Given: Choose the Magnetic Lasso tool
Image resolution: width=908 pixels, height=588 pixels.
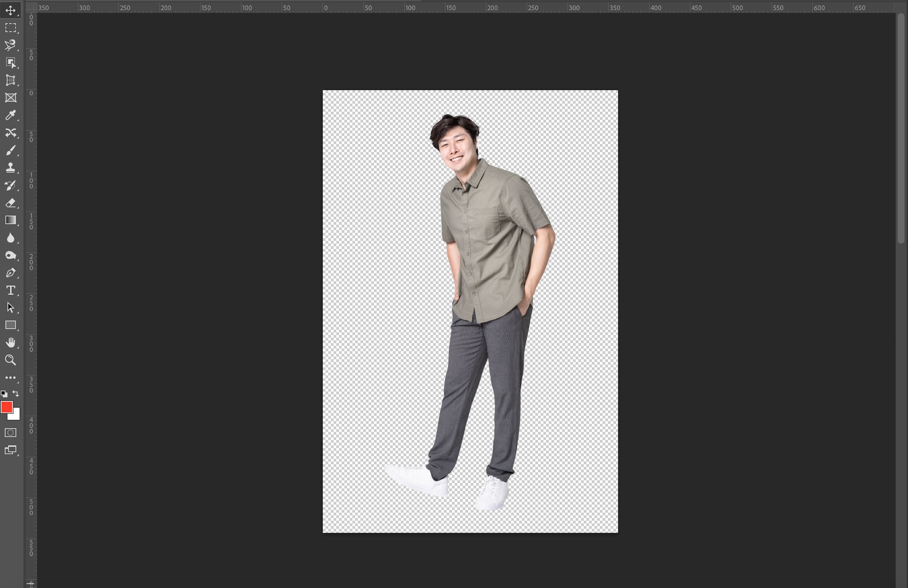Looking at the screenshot, I should point(10,45).
